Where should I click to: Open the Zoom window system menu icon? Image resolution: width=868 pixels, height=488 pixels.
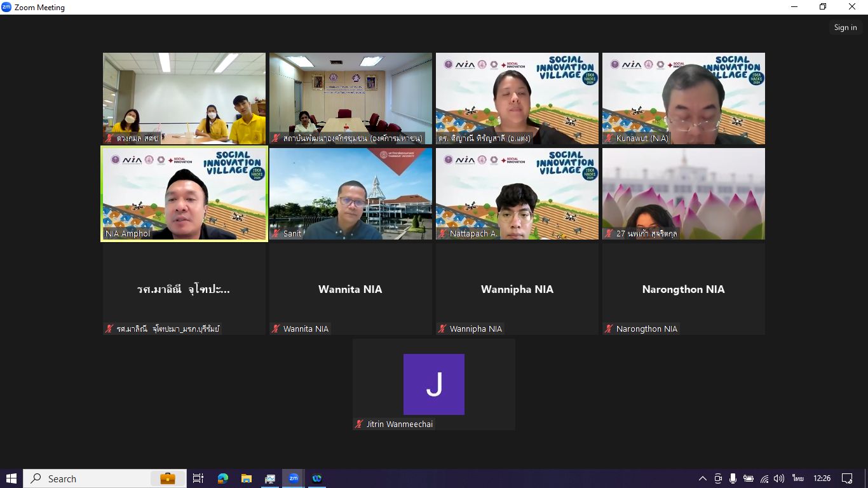click(x=6, y=7)
